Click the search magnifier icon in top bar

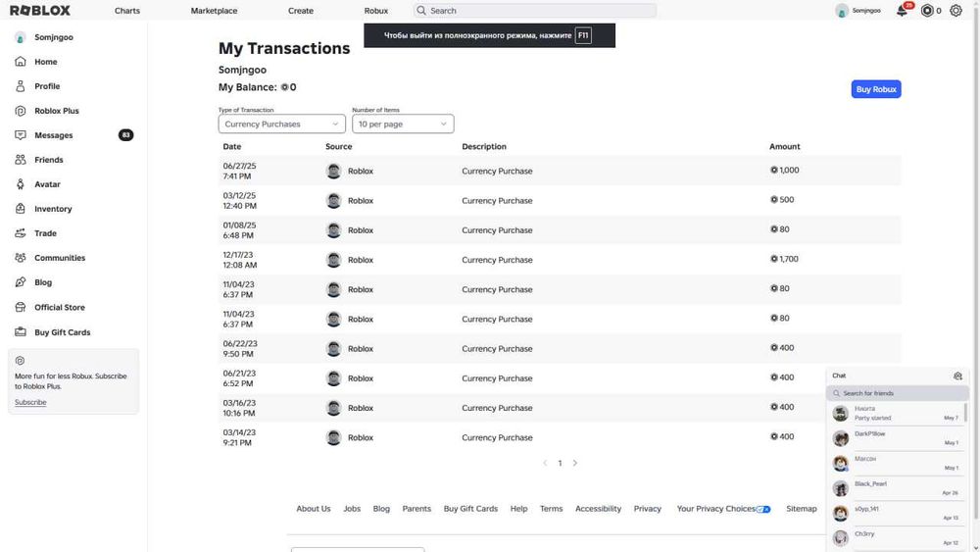[421, 11]
